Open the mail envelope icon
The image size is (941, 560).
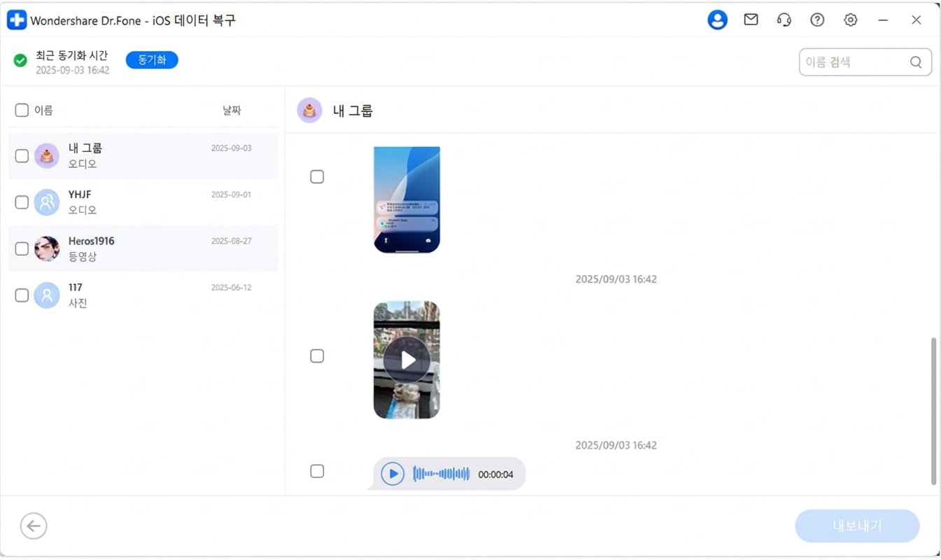point(751,20)
